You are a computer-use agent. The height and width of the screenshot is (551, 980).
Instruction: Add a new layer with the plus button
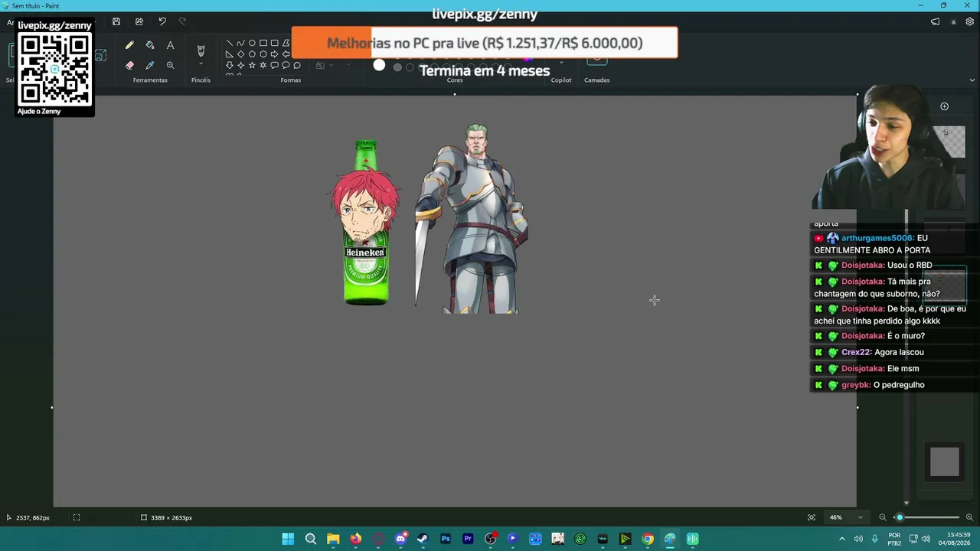pos(944,106)
